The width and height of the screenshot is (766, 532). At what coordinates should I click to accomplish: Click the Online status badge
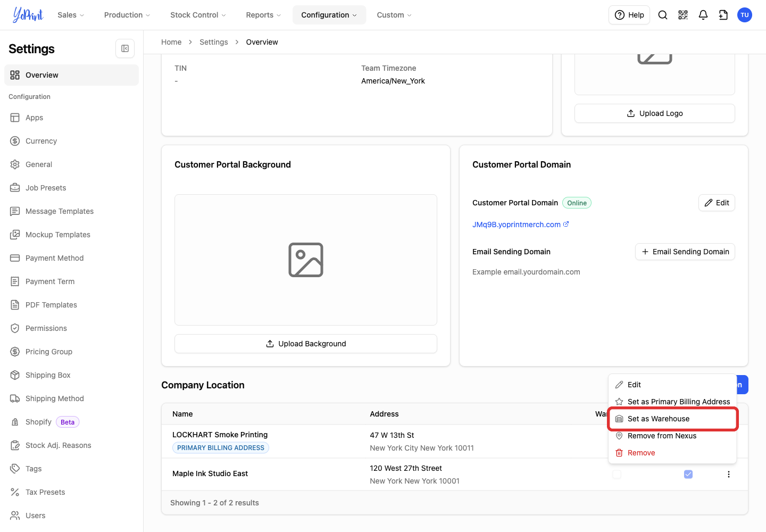coord(577,203)
